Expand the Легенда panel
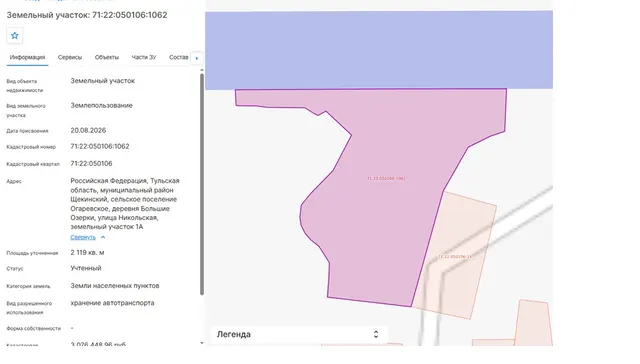 tap(299, 335)
